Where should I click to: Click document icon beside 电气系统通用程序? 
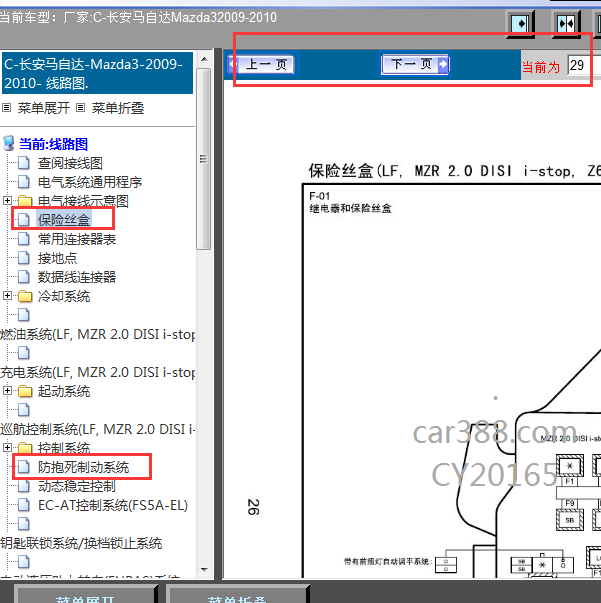[24, 182]
